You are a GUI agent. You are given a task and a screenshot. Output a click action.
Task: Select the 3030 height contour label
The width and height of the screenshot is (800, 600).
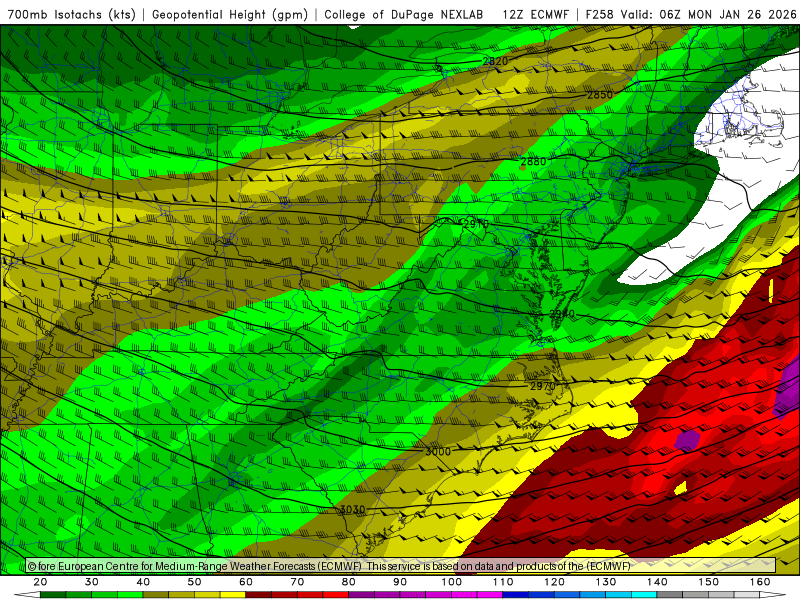pos(353,509)
